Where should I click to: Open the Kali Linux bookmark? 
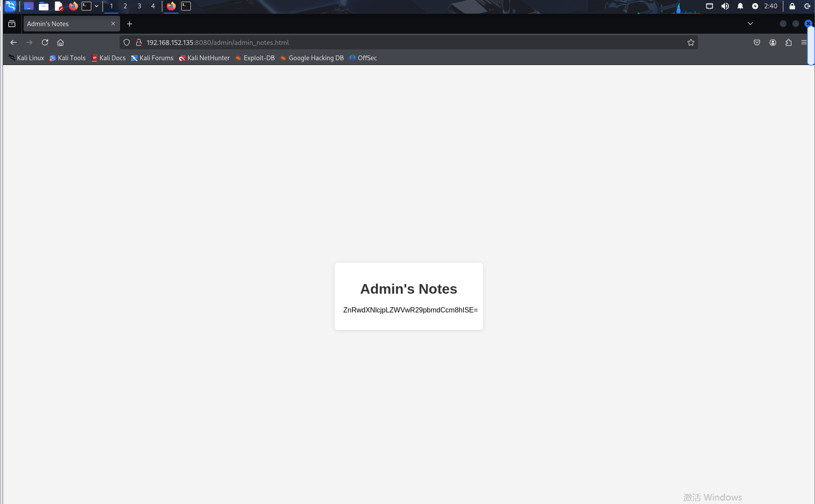26,58
